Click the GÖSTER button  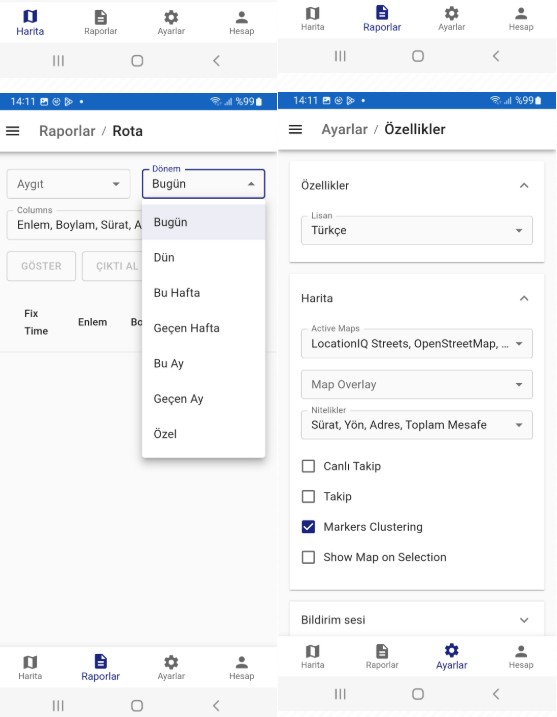pos(41,266)
